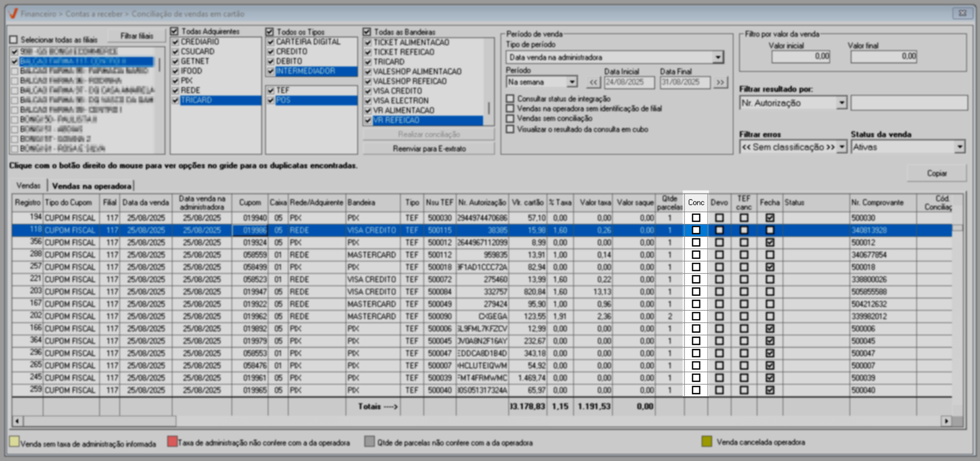980x461 pixels.
Task: Enable Vendas sem conciliação option
Action: [511, 119]
